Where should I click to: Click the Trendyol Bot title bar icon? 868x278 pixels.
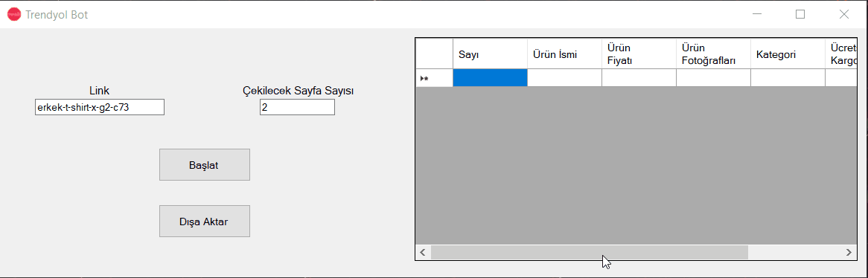[14, 14]
